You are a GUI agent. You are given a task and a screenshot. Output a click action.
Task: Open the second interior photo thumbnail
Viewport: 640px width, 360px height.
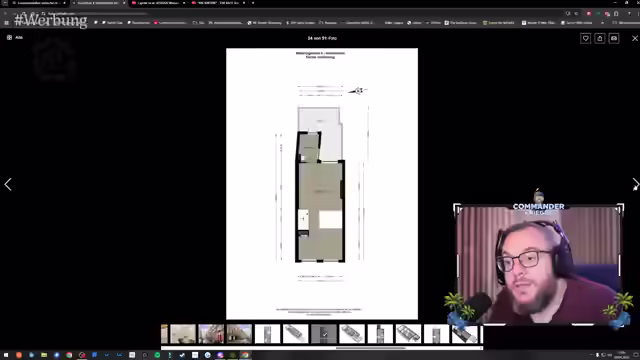211,334
